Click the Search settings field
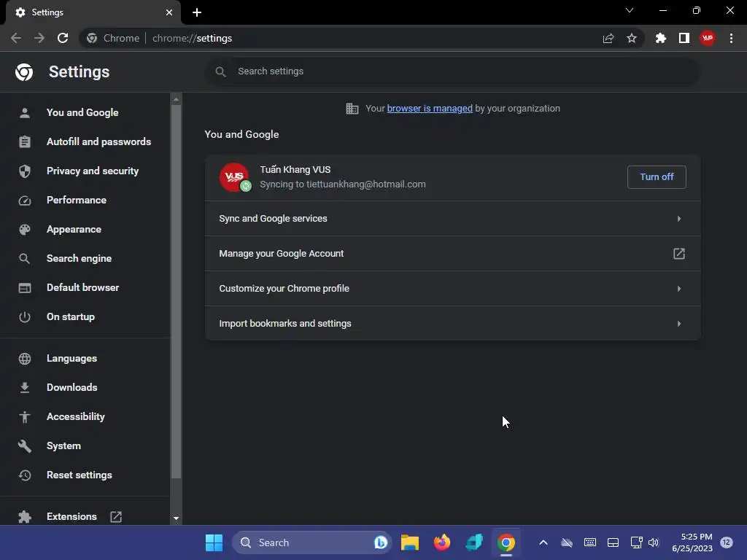The width and height of the screenshot is (747, 560). [452, 71]
